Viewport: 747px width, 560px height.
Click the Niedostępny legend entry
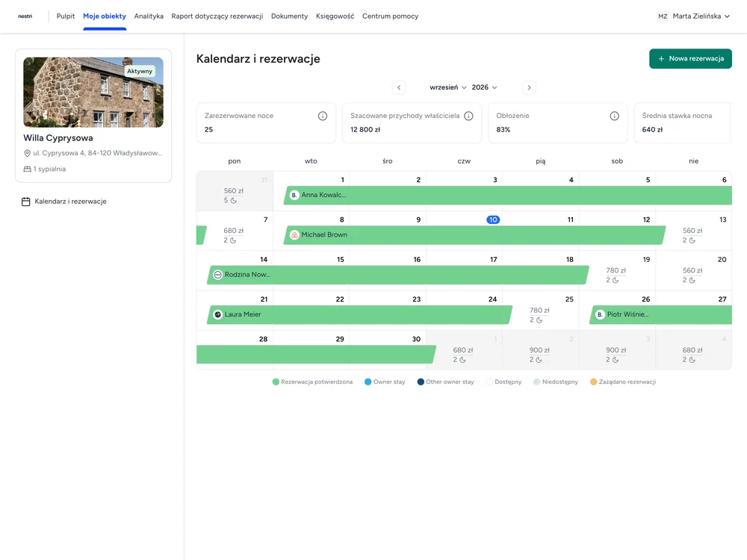pyautogui.click(x=556, y=382)
